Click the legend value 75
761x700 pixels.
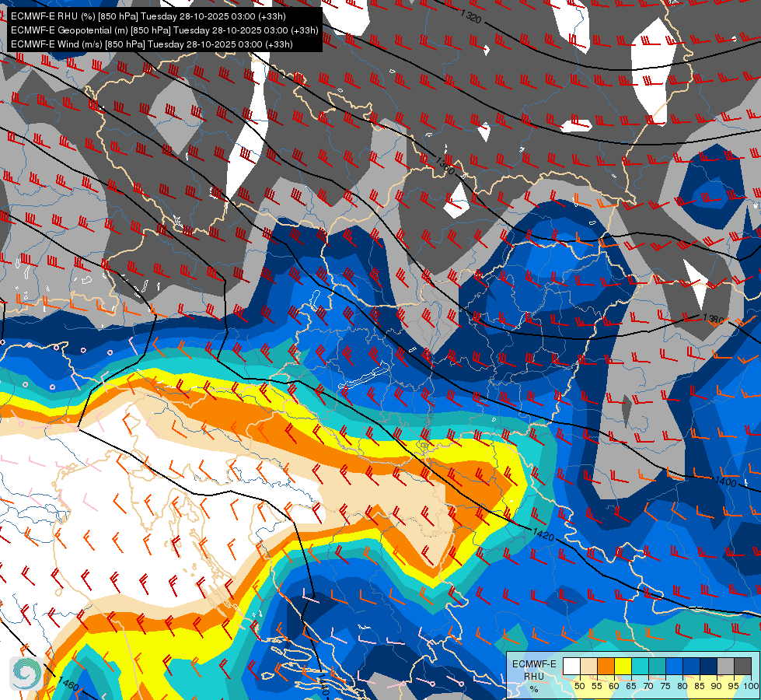click(665, 686)
